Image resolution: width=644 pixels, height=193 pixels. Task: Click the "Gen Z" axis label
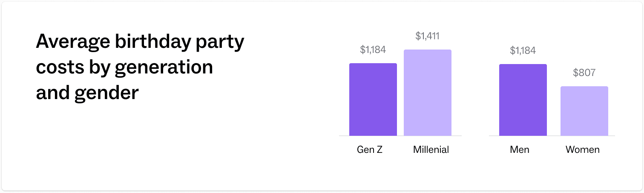pos(370,150)
